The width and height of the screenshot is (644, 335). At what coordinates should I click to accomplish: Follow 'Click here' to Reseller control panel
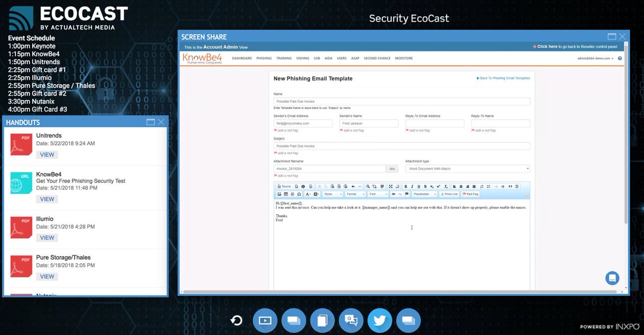(x=547, y=47)
